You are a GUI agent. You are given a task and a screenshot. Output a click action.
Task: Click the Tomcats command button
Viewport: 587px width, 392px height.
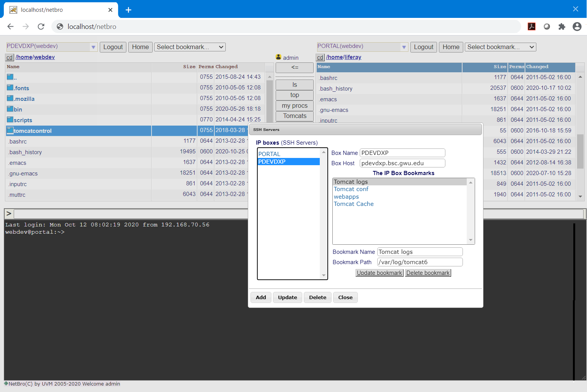[x=294, y=116]
